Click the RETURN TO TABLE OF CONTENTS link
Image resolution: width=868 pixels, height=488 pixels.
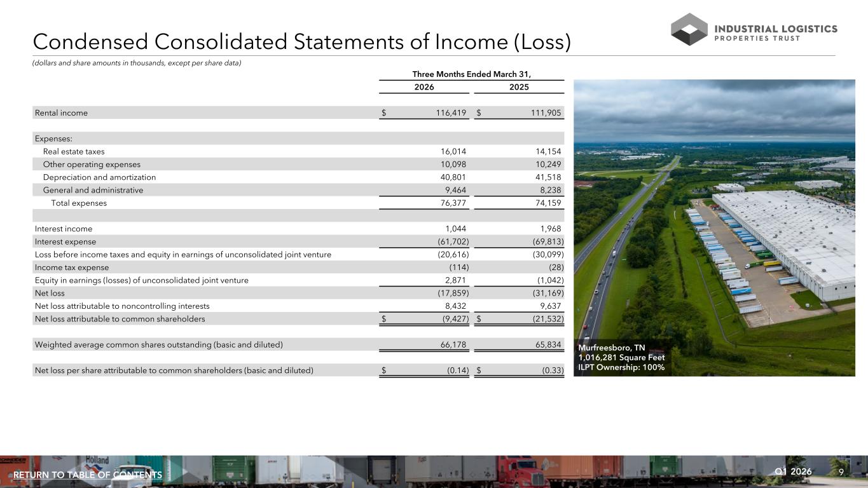(88, 475)
